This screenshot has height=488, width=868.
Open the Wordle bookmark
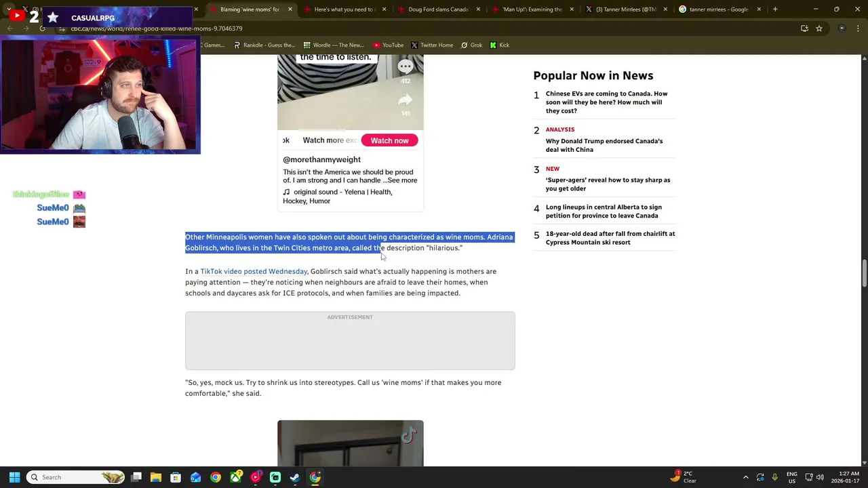[x=334, y=45]
